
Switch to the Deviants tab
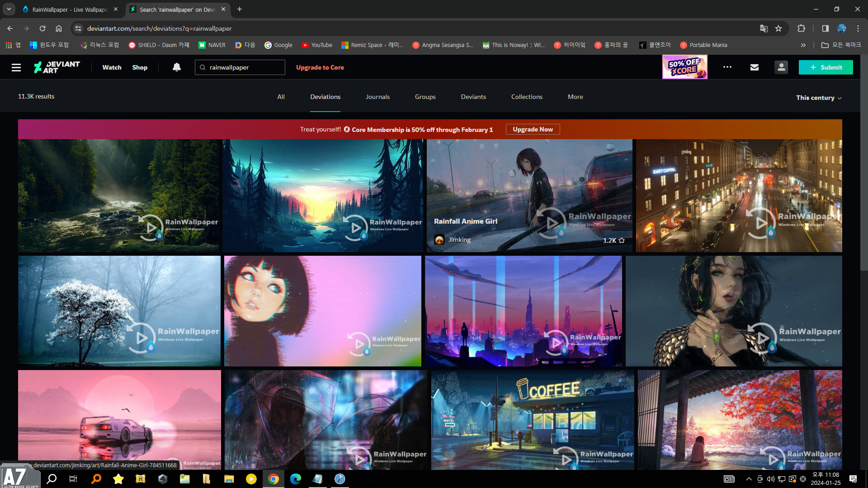click(x=473, y=97)
